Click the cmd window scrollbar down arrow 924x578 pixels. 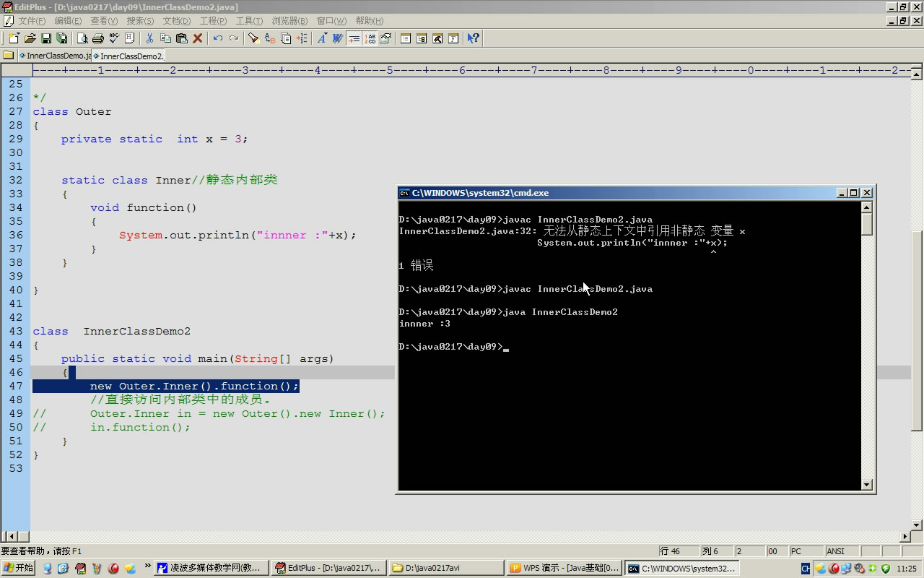pyautogui.click(x=867, y=485)
